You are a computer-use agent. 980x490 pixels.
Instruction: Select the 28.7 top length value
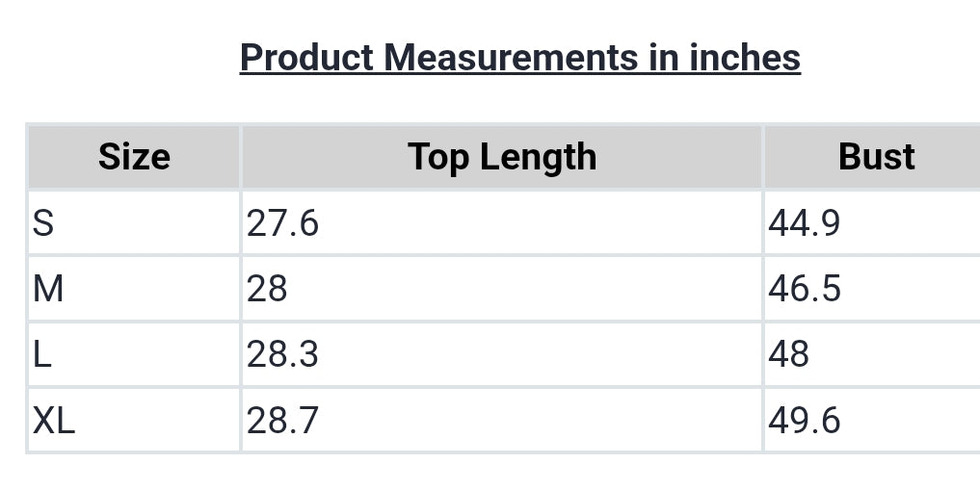click(282, 420)
